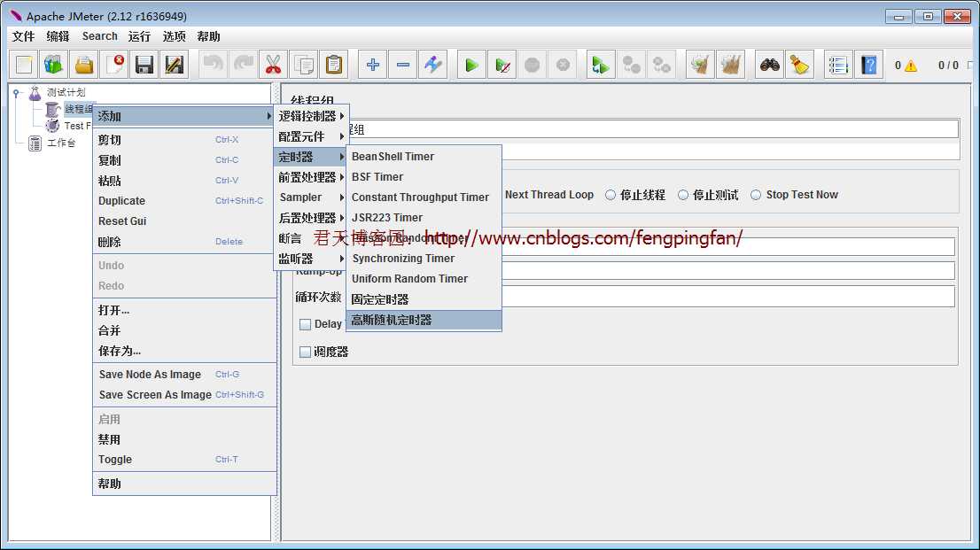980x550 pixels.
Task: Collapse the 测试计划 tree node
Action: tap(16, 93)
